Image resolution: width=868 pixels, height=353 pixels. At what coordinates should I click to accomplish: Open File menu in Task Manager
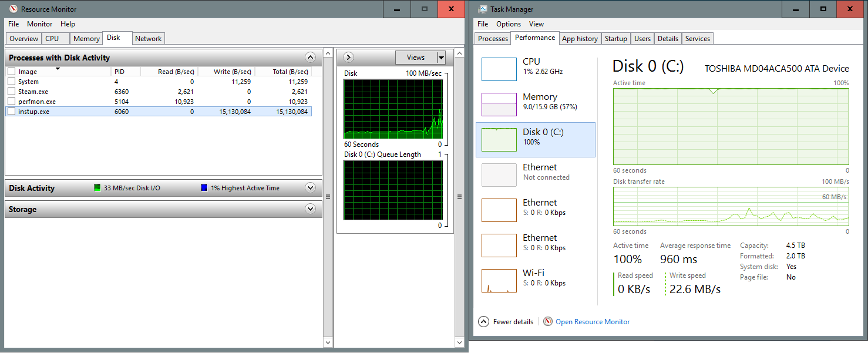(483, 24)
